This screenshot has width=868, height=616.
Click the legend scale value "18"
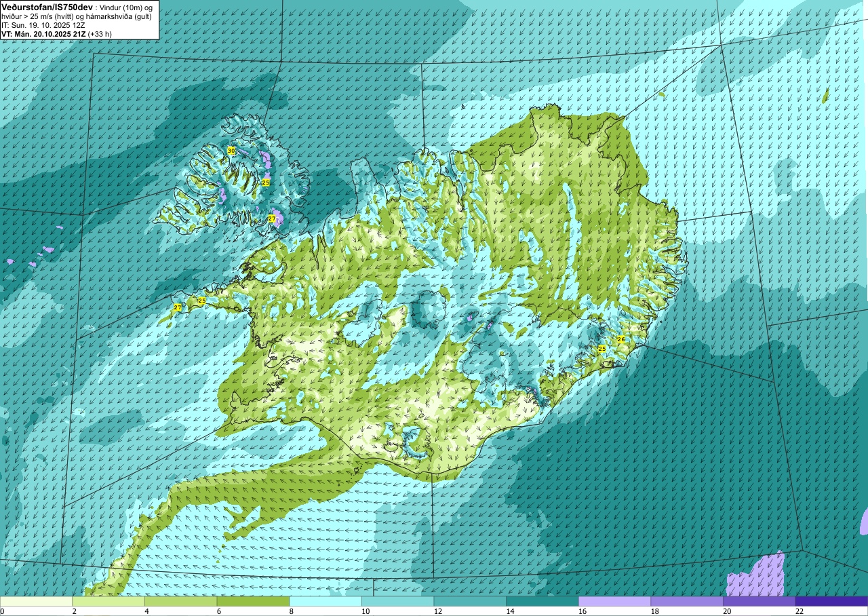(x=655, y=611)
